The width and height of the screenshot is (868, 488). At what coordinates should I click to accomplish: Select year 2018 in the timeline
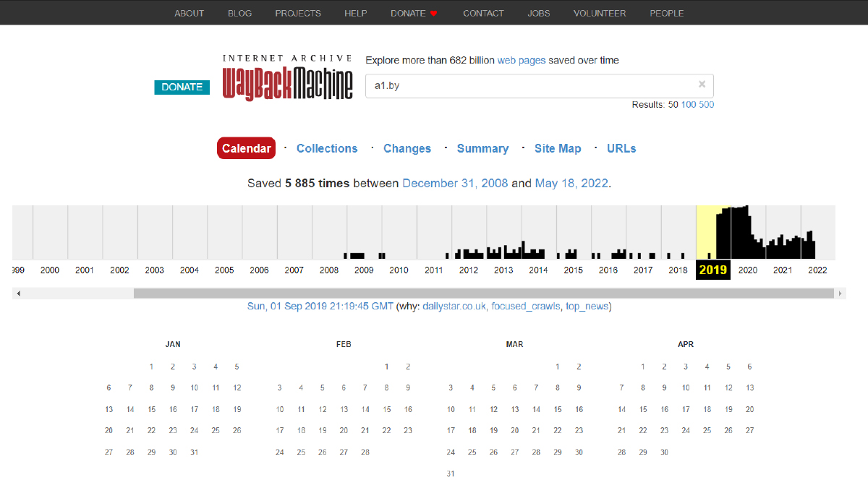pyautogui.click(x=678, y=270)
